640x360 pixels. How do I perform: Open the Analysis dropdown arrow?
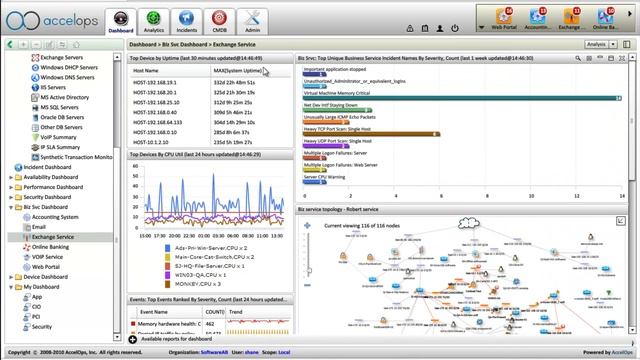coord(613,44)
